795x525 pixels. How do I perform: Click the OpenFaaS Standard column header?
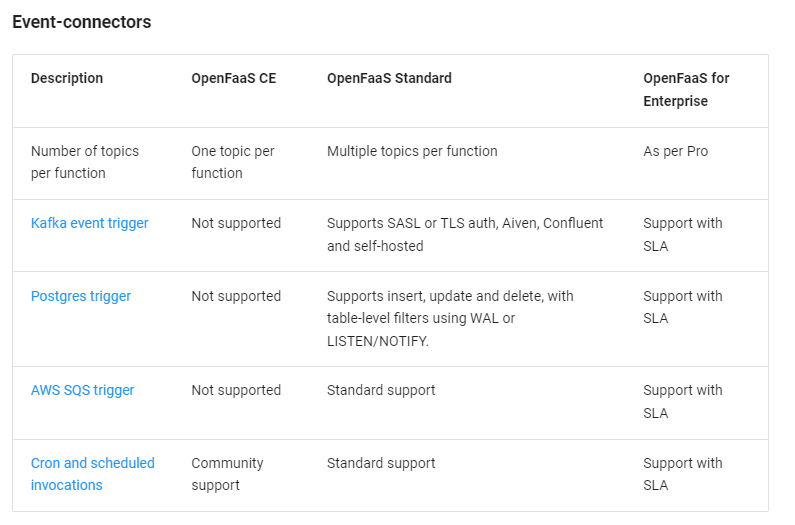(x=389, y=78)
